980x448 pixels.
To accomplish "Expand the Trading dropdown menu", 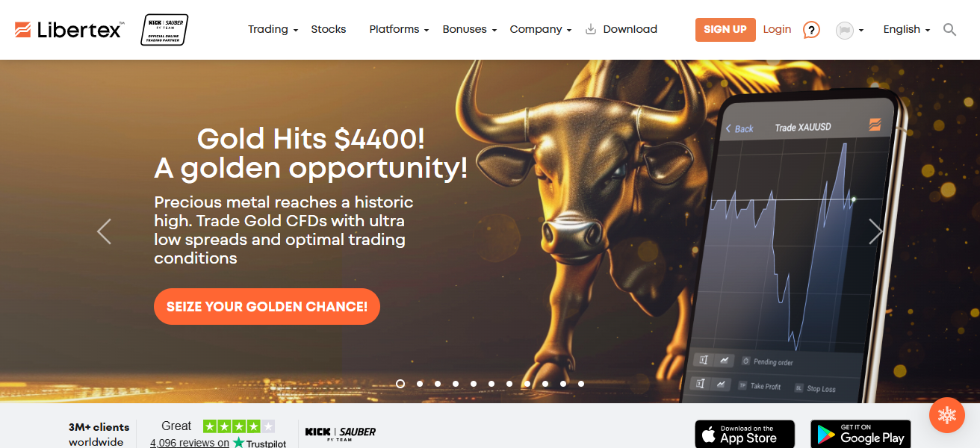I will 273,30.
